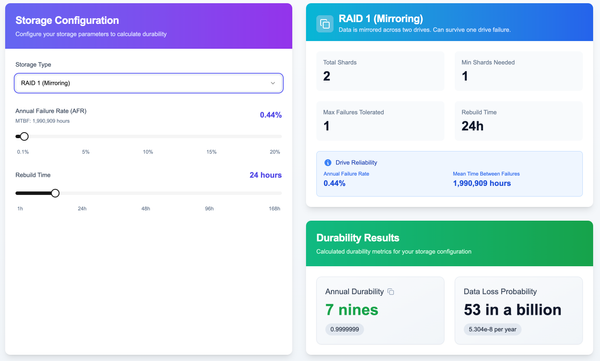Select the Total Shards card
The height and width of the screenshot is (361, 600).
380,71
